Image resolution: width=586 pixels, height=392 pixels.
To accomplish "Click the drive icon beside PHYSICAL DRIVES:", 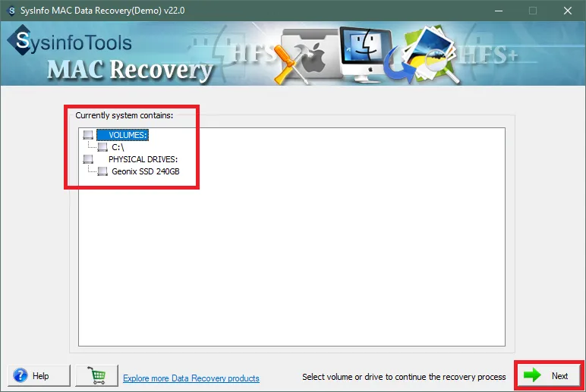I will tap(88, 159).
